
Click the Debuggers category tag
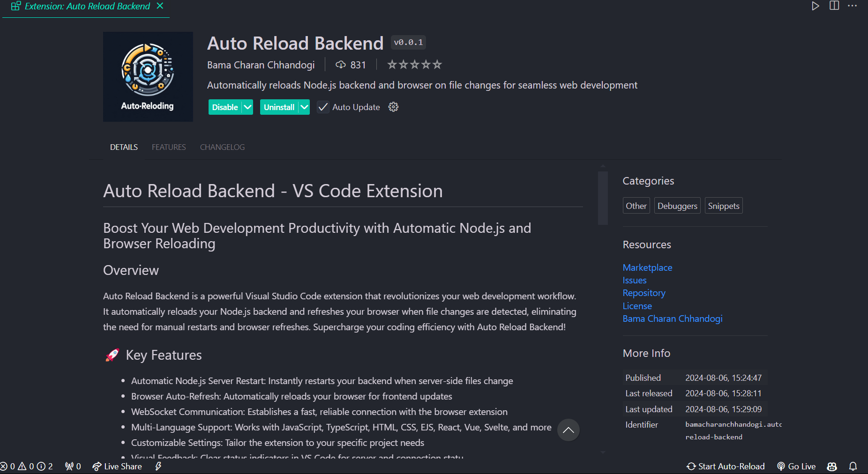tap(677, 206)
